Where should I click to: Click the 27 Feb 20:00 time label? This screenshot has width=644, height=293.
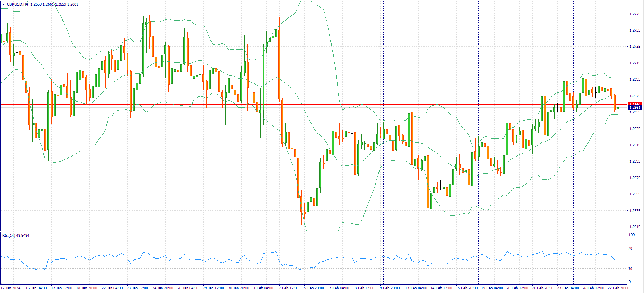pos(618,288)
